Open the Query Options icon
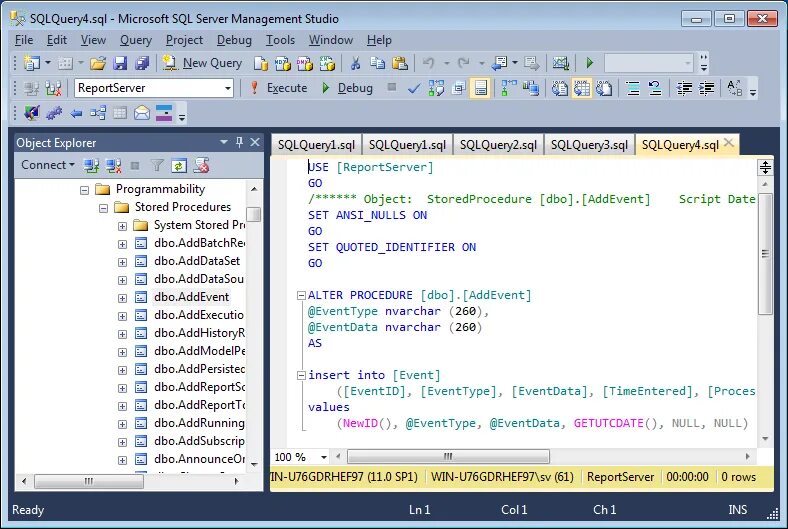Viewport: 788px width, 529px height. (x=458, y=88)
